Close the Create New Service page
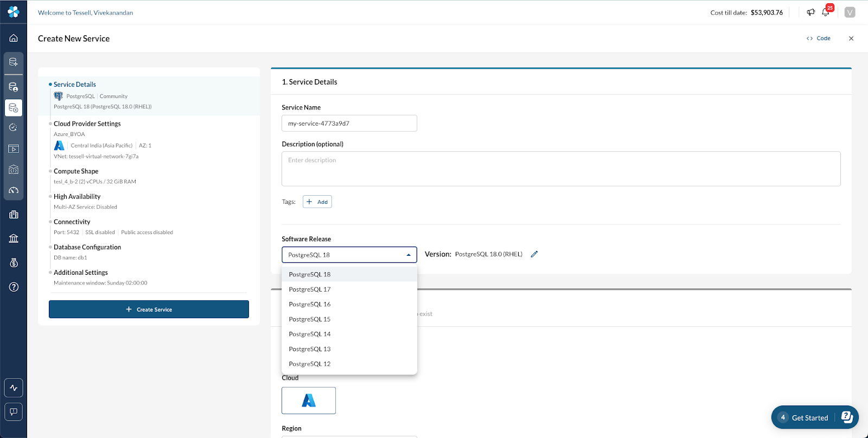Image resolution: width=868 pixels, height=438 pixels. click(x=851, y=38)
